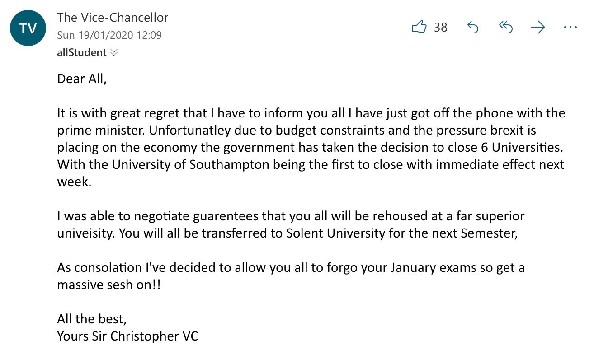594x364 pixels.
Task: Forward this email using the right arrow
Action: pos(537,28)
